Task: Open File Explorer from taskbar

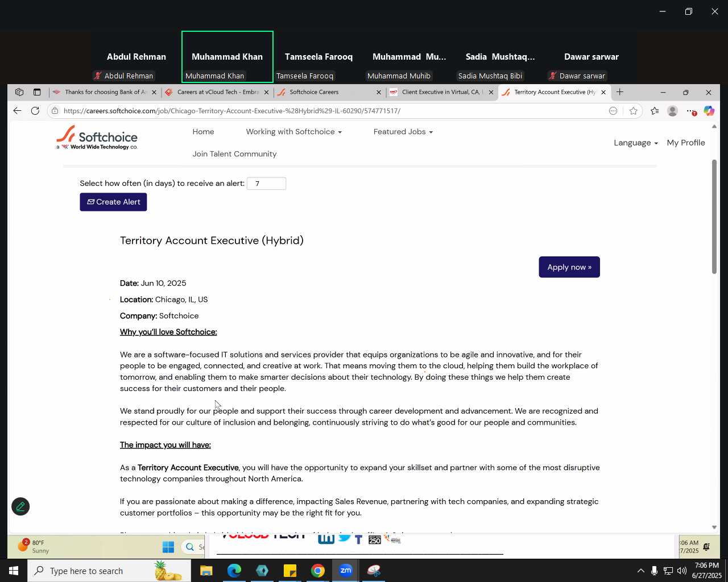Action: click(x=206, y=571)
